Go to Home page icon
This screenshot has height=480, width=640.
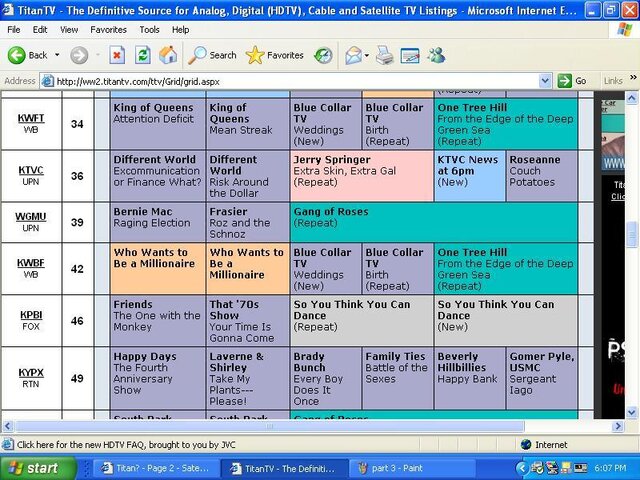tap(168, 55)
